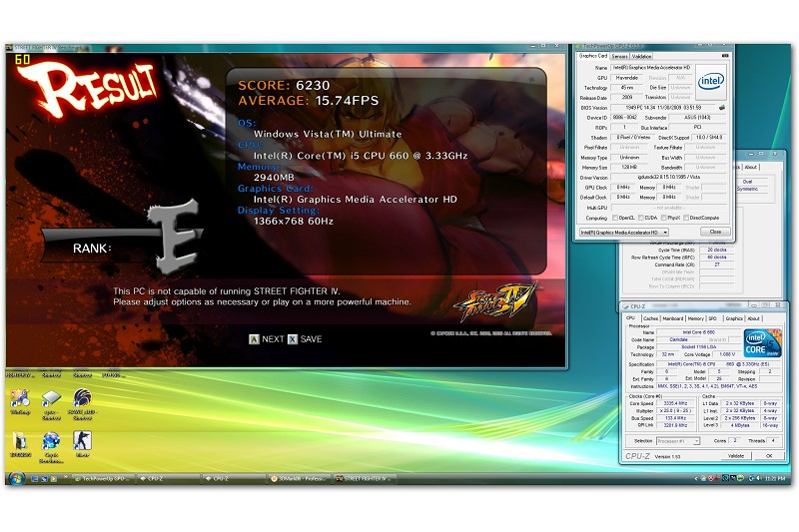
Task: Select the Graphics Card tab in GPU-Z
Action: [593, 56]
